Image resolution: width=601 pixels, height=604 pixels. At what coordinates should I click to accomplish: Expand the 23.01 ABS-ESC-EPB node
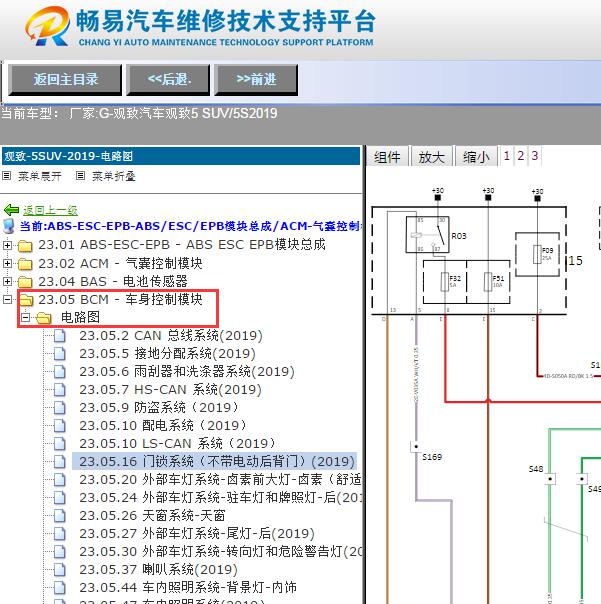pyautogui.click(x=7, y=245)
